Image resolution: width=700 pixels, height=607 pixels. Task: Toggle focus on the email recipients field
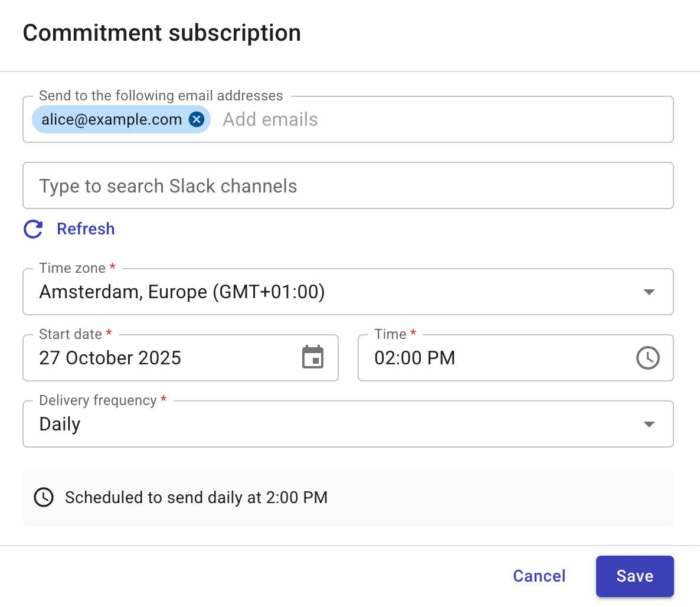[413, 119]
